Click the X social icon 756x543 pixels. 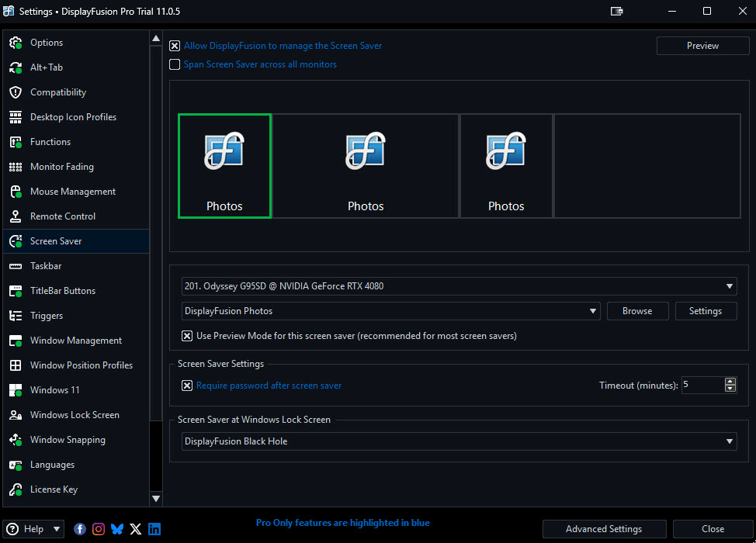point(136,529)
